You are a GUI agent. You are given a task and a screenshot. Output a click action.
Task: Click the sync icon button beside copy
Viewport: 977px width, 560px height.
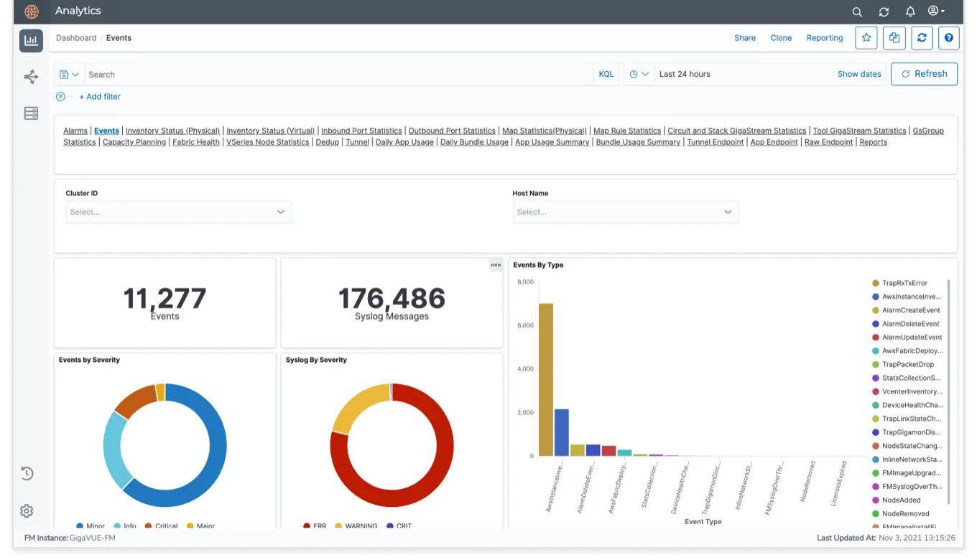pos(922,38)
